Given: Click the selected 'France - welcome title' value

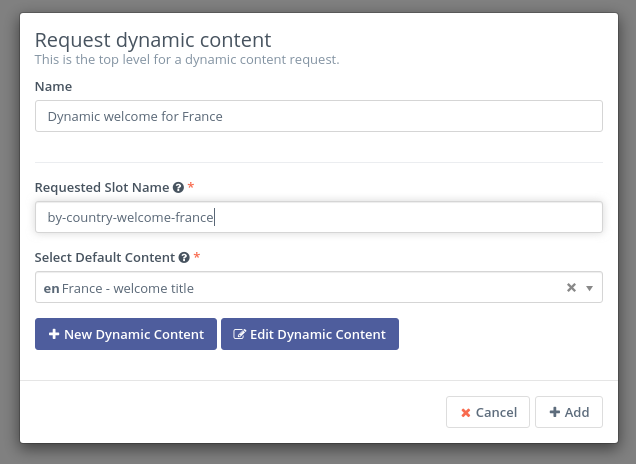Looking at the screenshot, I should click(127, 288).
